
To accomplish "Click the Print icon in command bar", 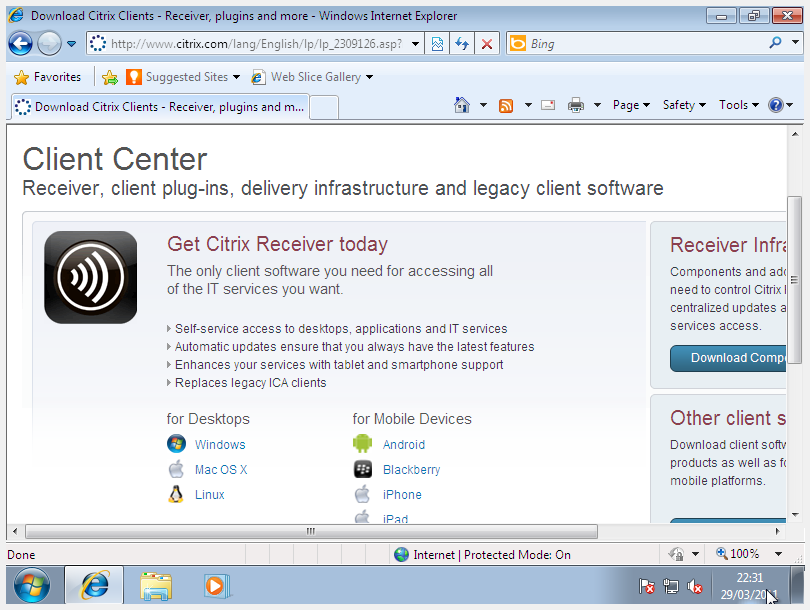I will pyautogui.click(x=576, y=105).
